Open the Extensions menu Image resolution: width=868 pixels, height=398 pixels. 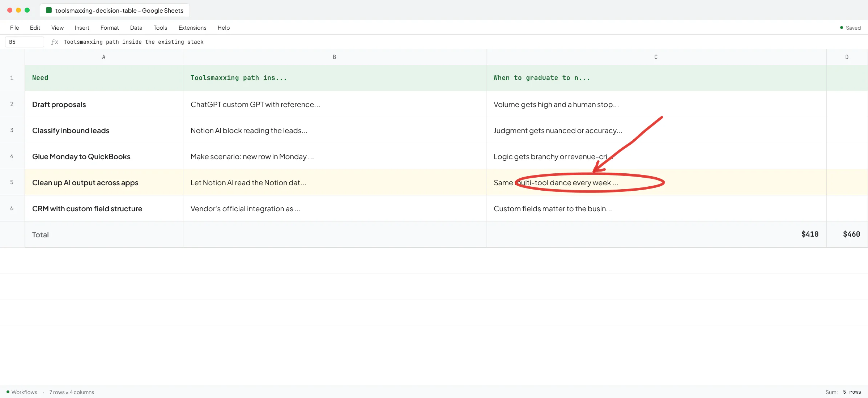tap(192, 28)
